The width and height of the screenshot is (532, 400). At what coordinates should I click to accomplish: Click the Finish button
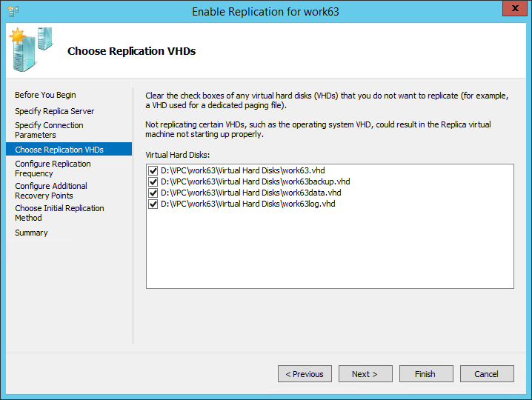(426, 374)
